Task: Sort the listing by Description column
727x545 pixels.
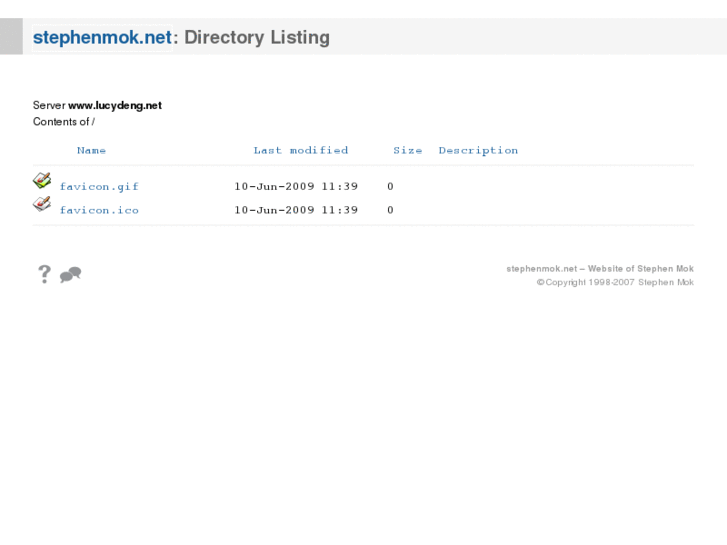Action: click(x=478, y=151)
